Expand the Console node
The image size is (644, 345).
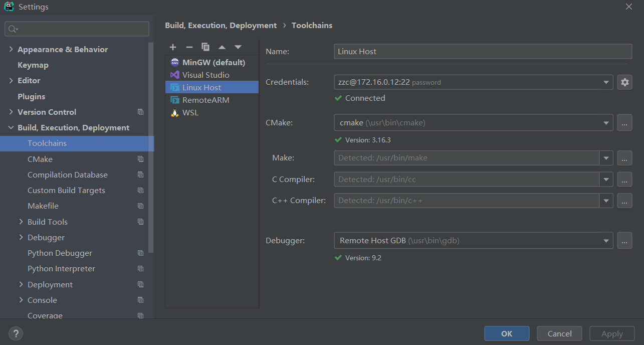(x=21, y=300)
